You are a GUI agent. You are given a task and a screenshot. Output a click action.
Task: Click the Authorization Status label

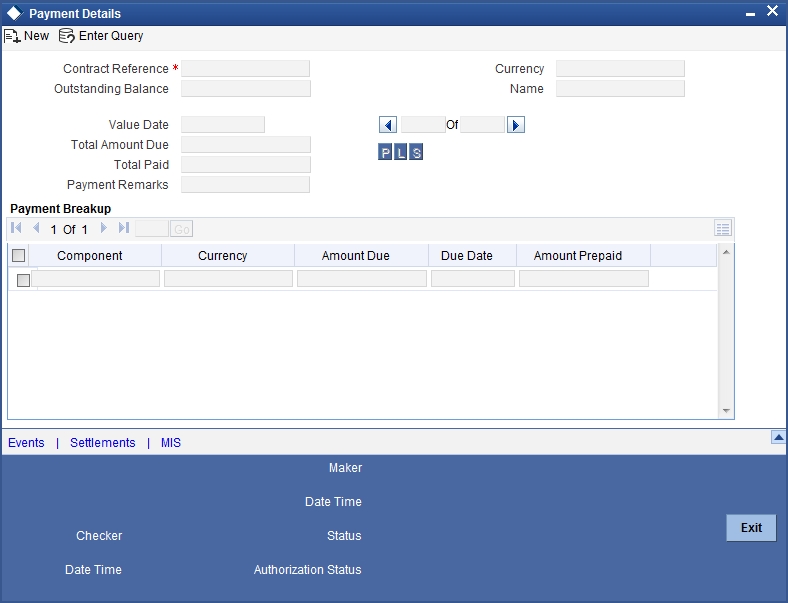coord(308,570)
